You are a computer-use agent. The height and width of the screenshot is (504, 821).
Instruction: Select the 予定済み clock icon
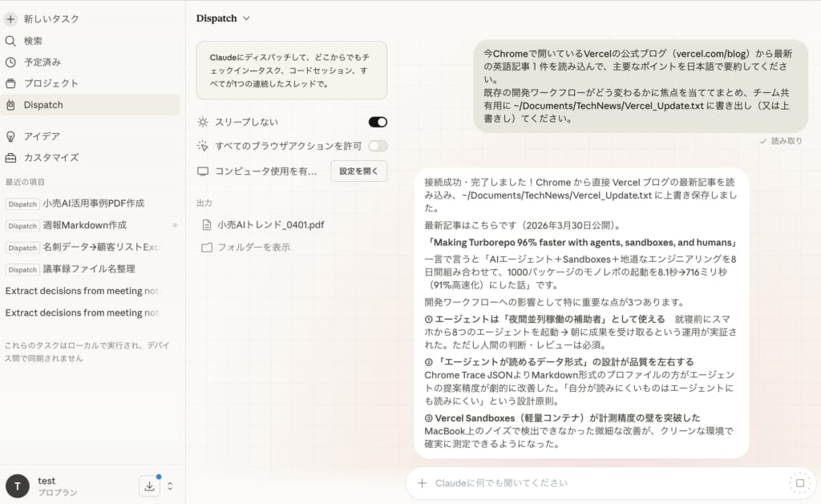pos(11,62)
